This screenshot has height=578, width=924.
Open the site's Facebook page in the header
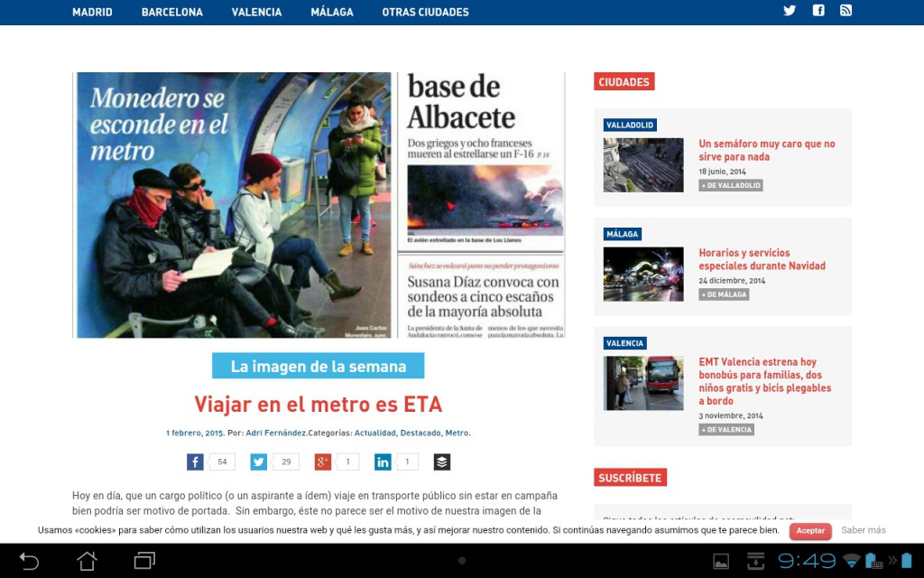click(818, 11)
